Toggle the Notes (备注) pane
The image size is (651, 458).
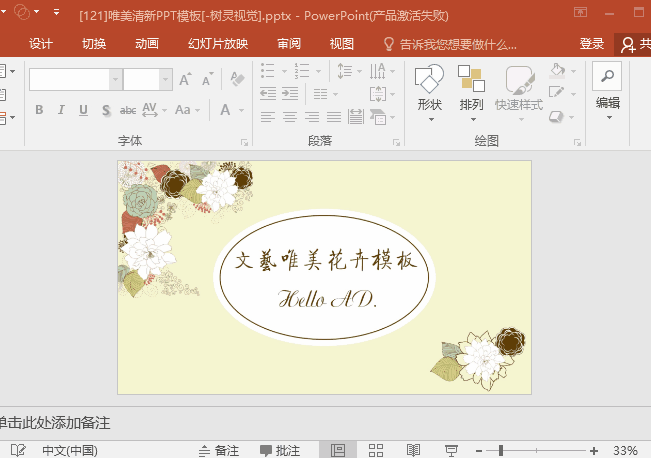click(x=219, y=450)
